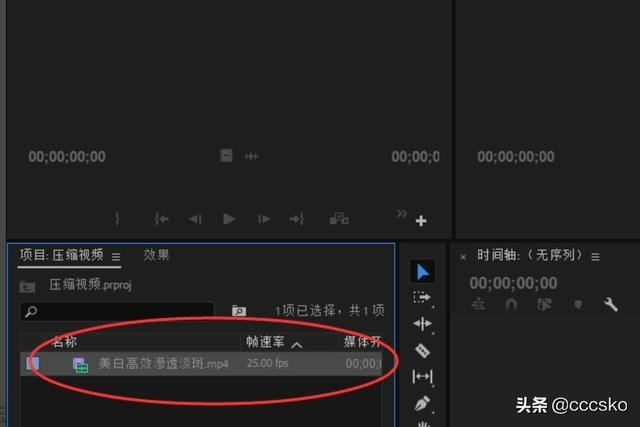Select the Pen tool
This screenshot has height=427, width=640.
tap(422, 404)
